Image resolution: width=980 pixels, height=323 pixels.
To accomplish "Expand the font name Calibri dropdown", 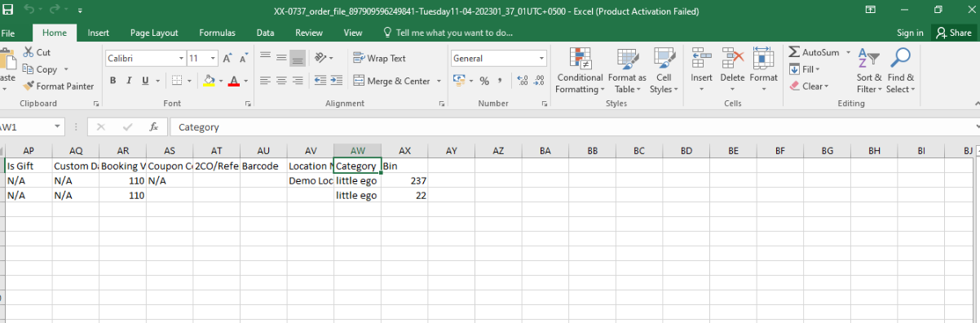I will 181,59.
